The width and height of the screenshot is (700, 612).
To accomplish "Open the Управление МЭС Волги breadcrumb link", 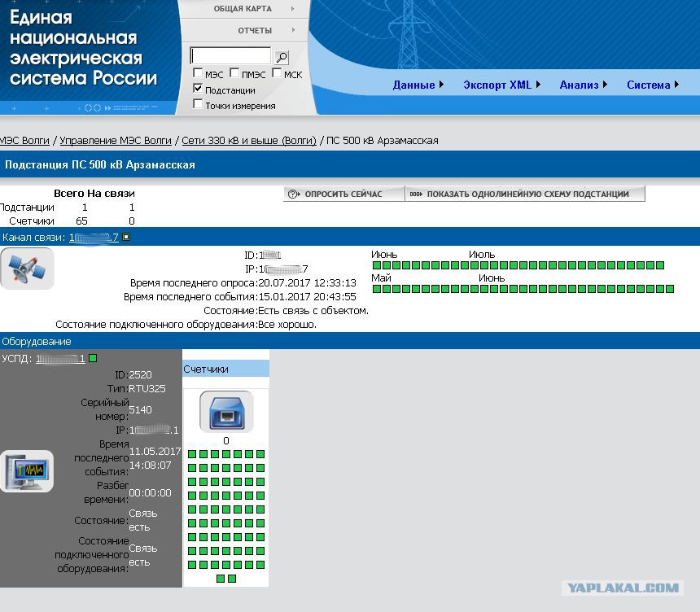I will pos(116,141).
